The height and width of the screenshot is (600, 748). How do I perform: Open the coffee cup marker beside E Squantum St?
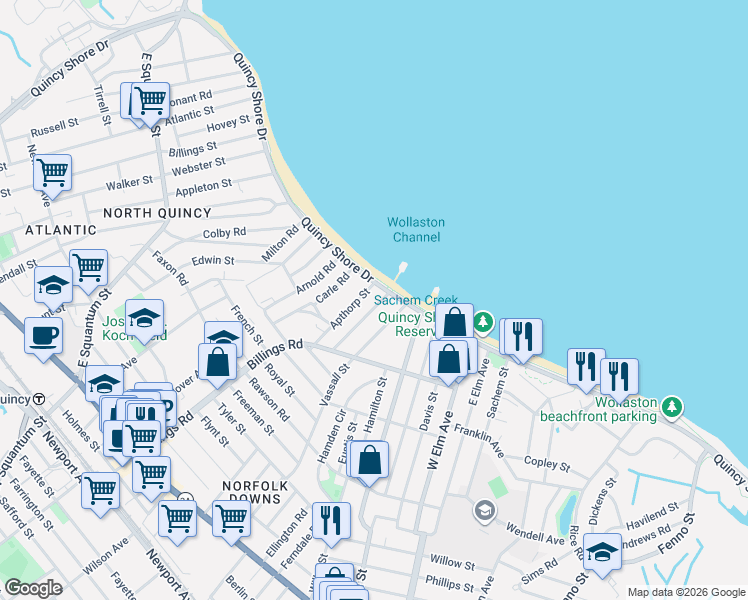43,336
